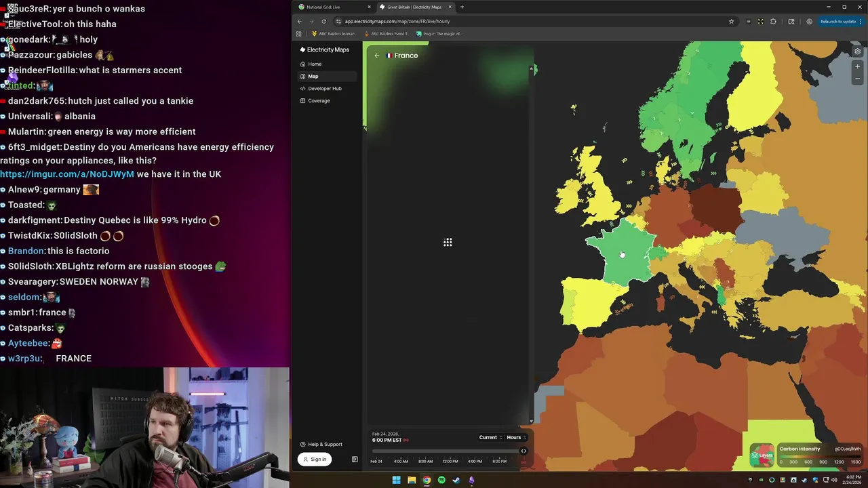This screenshot has height=488, width=868.
Task: Click the Electricity Maps logo
Action: pos(325,49)
